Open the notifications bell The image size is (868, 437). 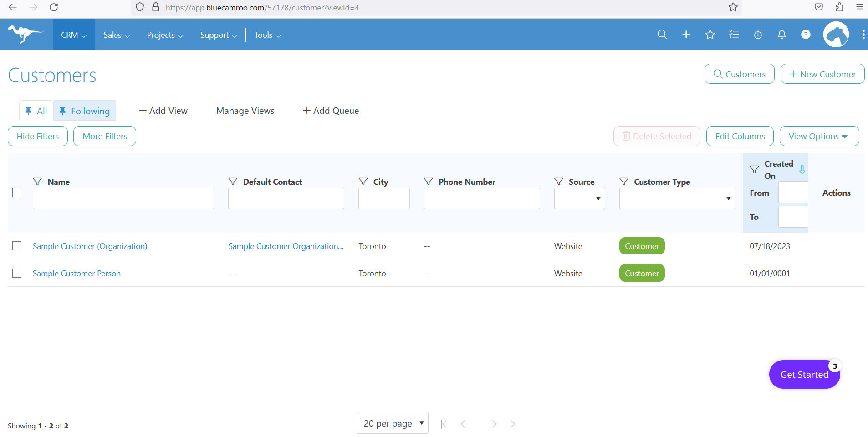[782, 35]
